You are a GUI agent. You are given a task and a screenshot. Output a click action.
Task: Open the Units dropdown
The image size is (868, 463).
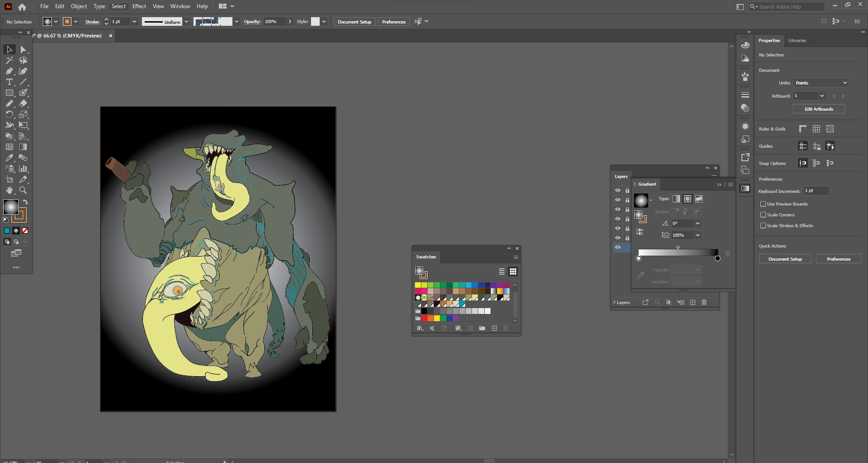pyautogui.click(x=821, y=83)
